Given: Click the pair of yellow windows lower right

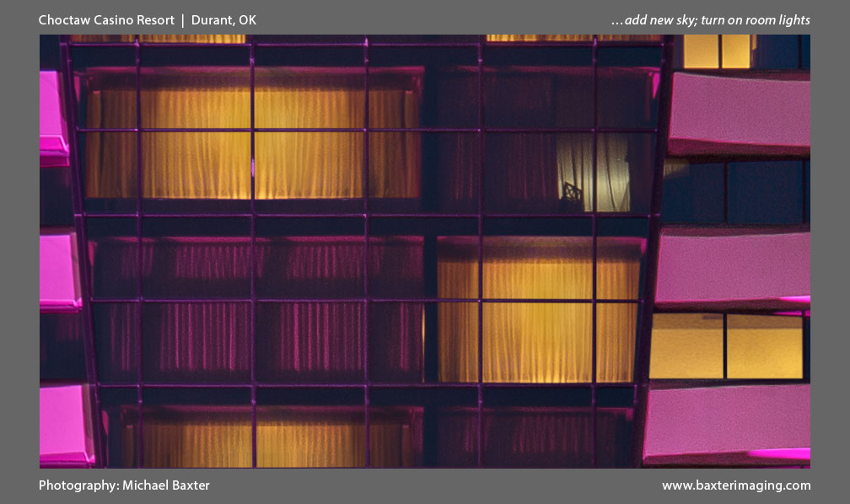Looking at the screenshot, I should click(725, 346).
